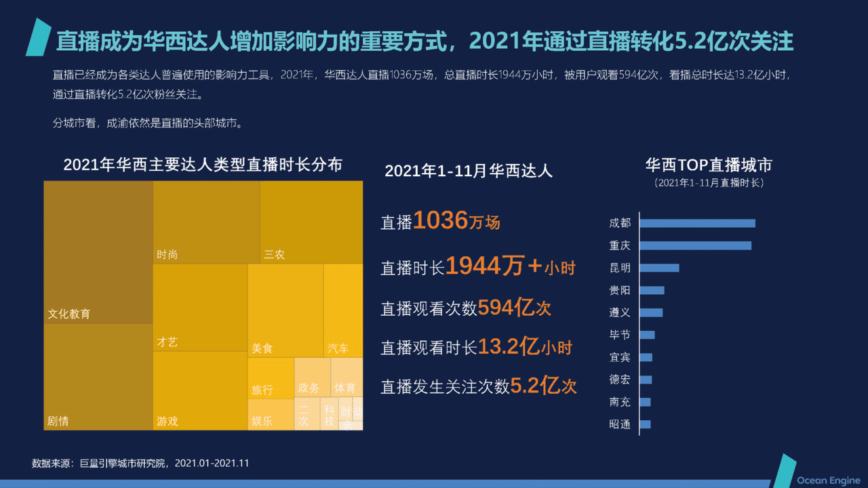Click the 重庆 city label
The image size is (868, 488).
(620, 245)
